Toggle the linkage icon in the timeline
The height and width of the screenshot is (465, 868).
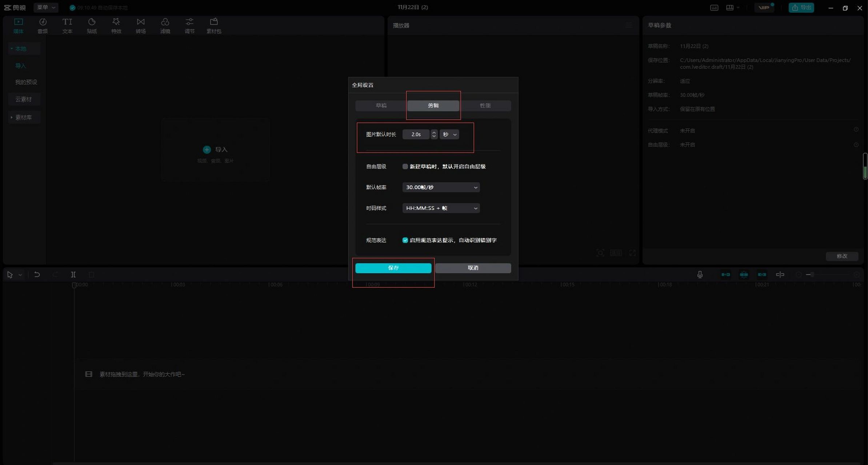point(762,275)
